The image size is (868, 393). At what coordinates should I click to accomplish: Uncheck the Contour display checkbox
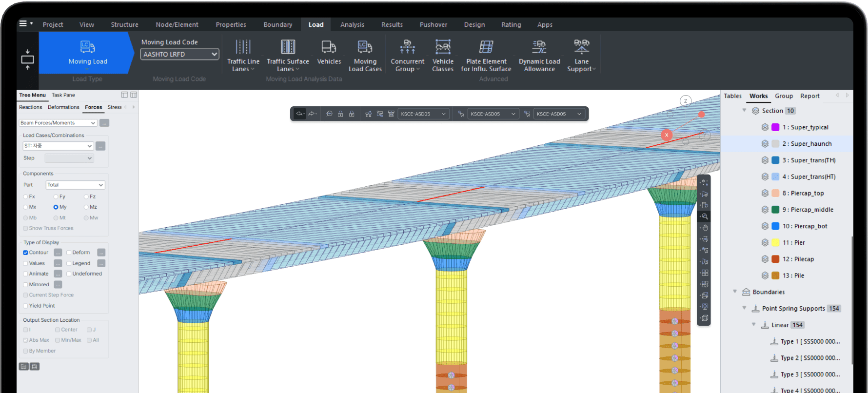point(25,253)
